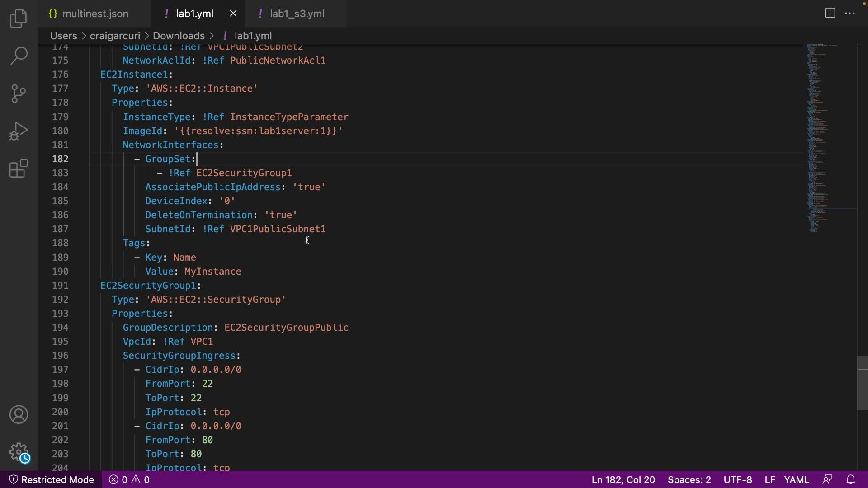
Task: Switch to the multinest.json tab
Action: [x=95, y=14]
